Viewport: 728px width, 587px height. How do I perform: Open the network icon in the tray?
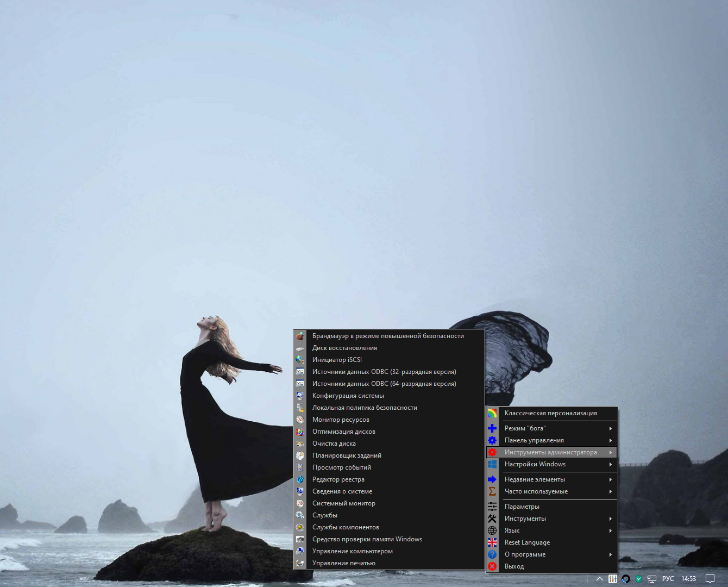coord(652,579)
